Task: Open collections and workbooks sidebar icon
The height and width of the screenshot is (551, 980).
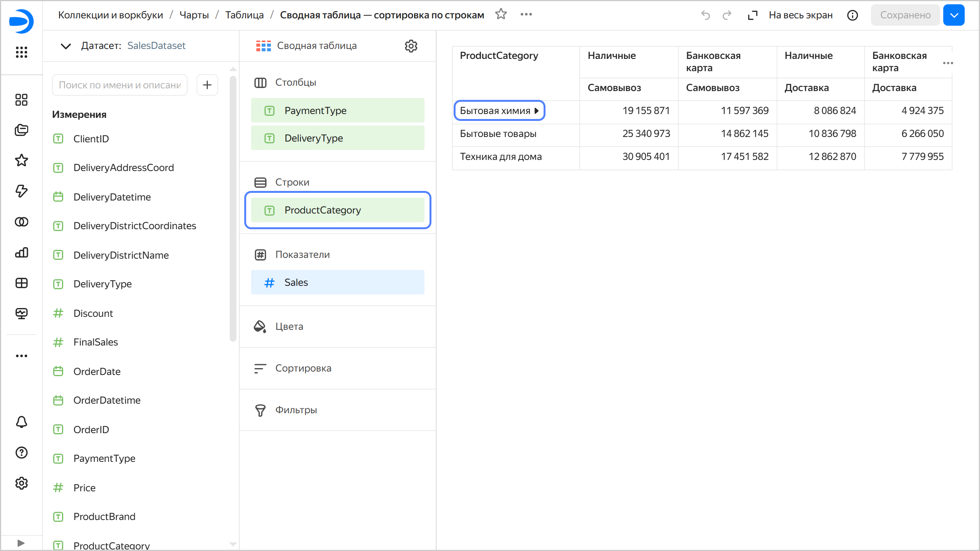Action: (21, 130)
